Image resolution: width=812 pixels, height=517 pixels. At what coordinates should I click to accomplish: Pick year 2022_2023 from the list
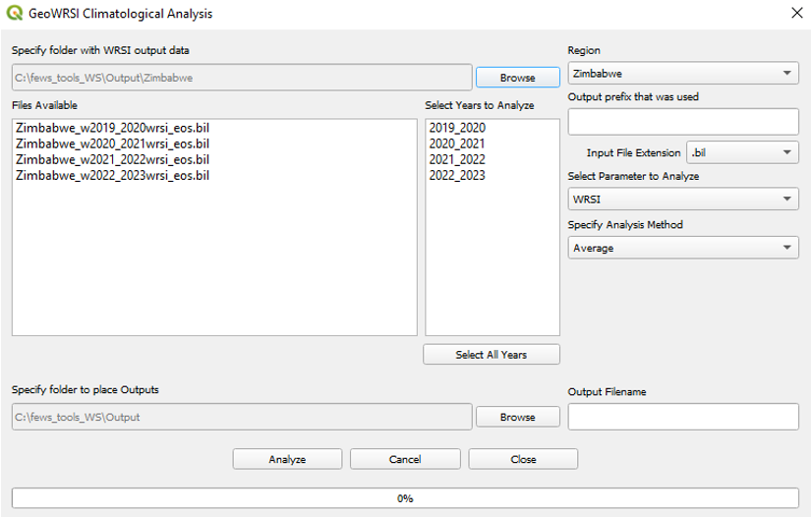pos(457,175)
